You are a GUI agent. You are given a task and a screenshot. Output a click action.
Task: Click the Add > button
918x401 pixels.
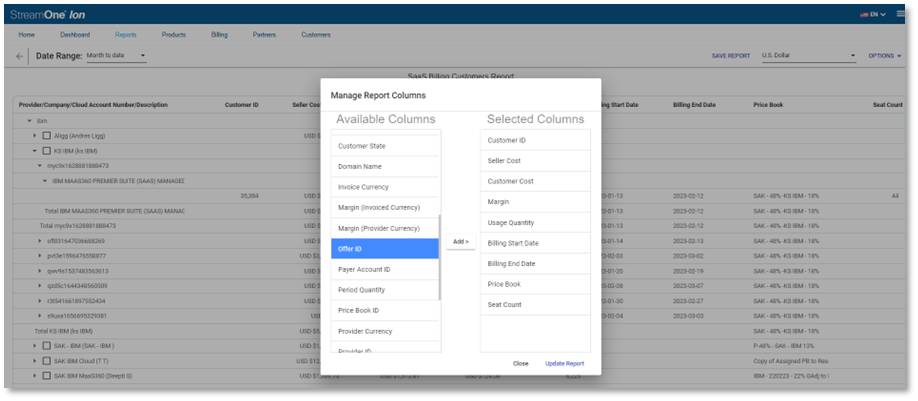coord(461,242)
